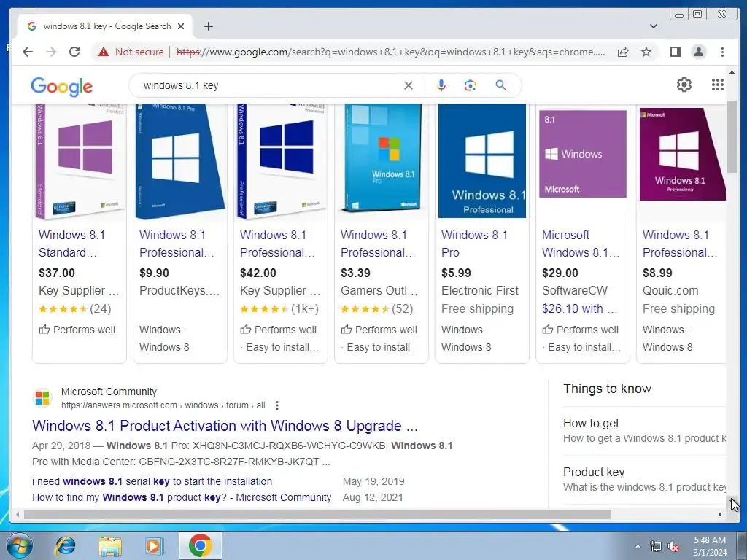747x560 pixels.
Task: Open the Not secure site warning
Action: [x=131, y=52]
